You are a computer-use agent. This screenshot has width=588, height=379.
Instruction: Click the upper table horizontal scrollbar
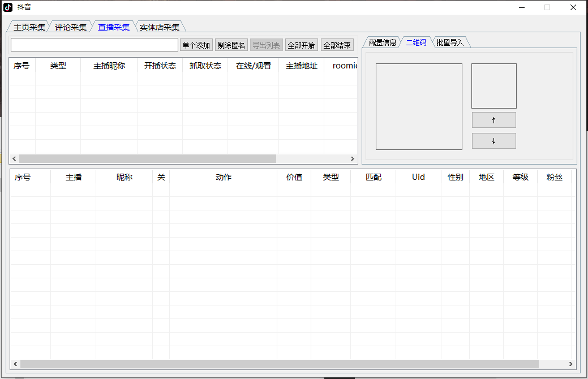[x=147, y=159]
